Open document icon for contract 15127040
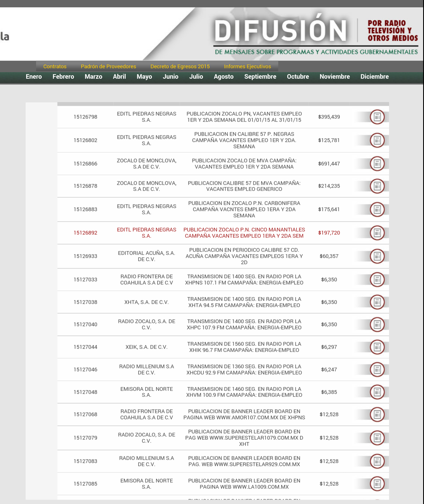Viewport: 424px width, 504px height. tap(377, 324)
